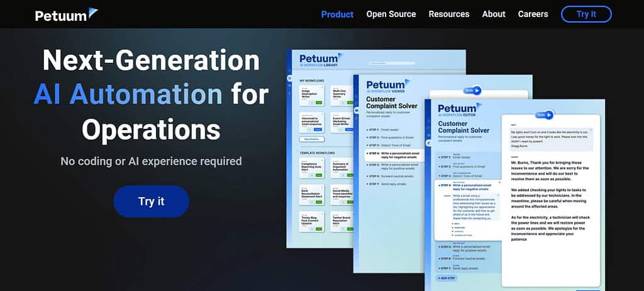Open Social Media Trend Identifier template card
The height and width of the screenshot is (291, 644).
coord(341,195)
